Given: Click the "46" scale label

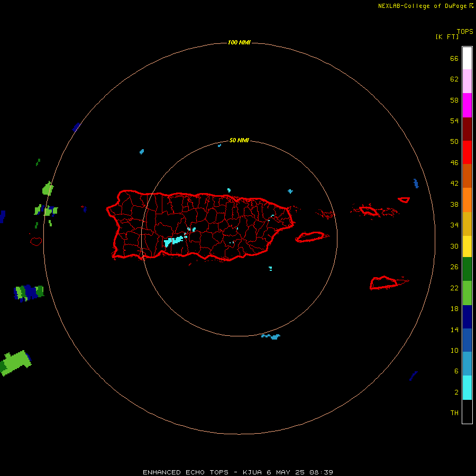Looking at the screenshot, I should [454, 162].
